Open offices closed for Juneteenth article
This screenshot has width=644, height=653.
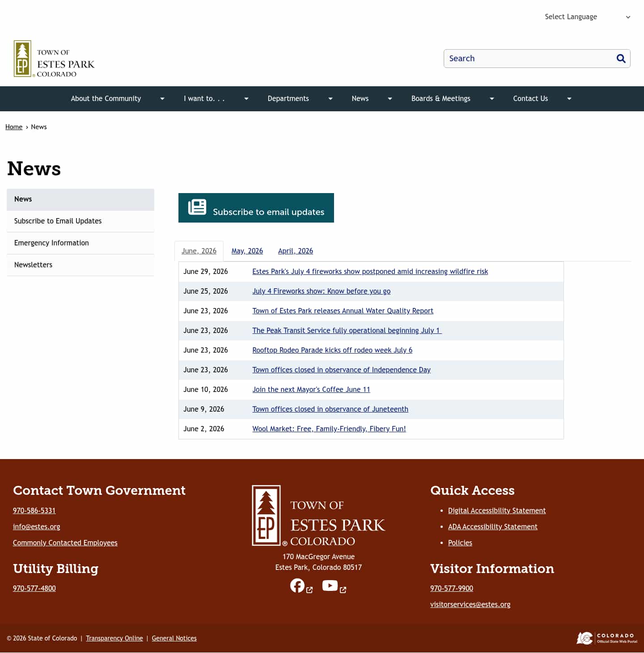pos(330,409)
